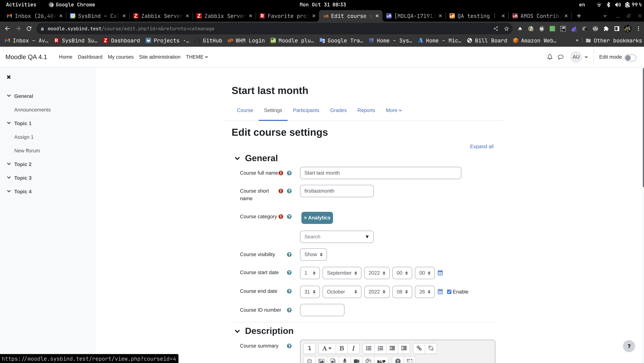Switch to the Reports tab
Image resolution: width=644 pixels, height=363 pixels.
pos(366,110)
